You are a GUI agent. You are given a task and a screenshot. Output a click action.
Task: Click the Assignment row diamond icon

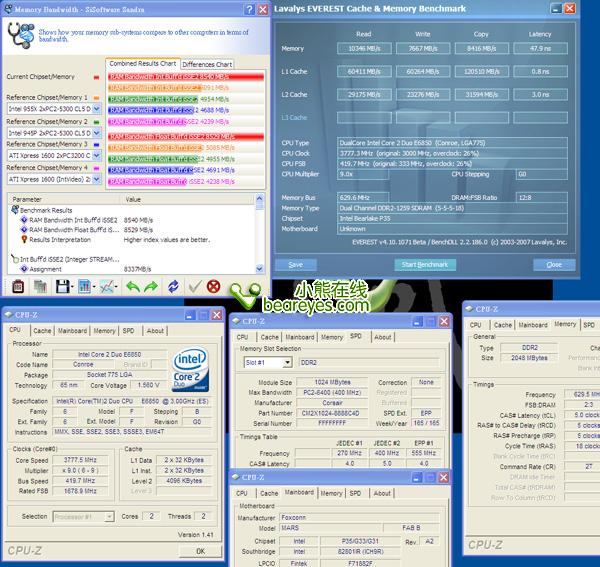24,269
